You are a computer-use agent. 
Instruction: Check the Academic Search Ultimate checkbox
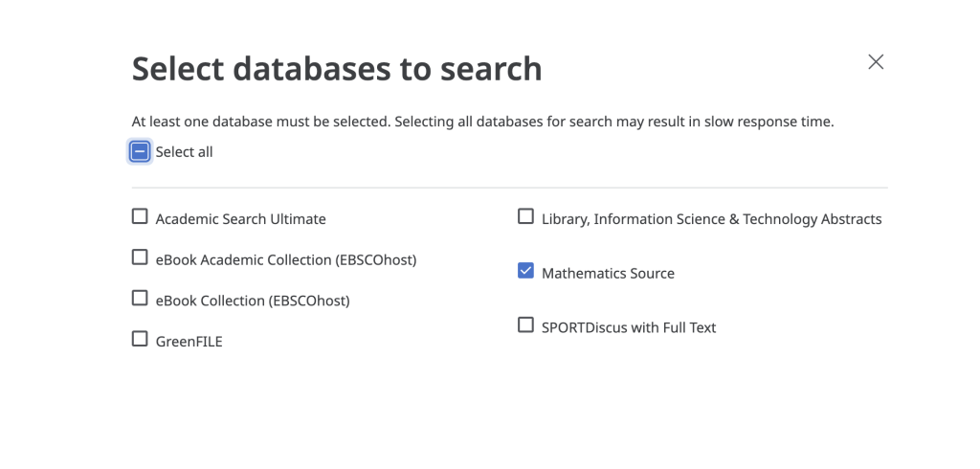pos(140,217)
